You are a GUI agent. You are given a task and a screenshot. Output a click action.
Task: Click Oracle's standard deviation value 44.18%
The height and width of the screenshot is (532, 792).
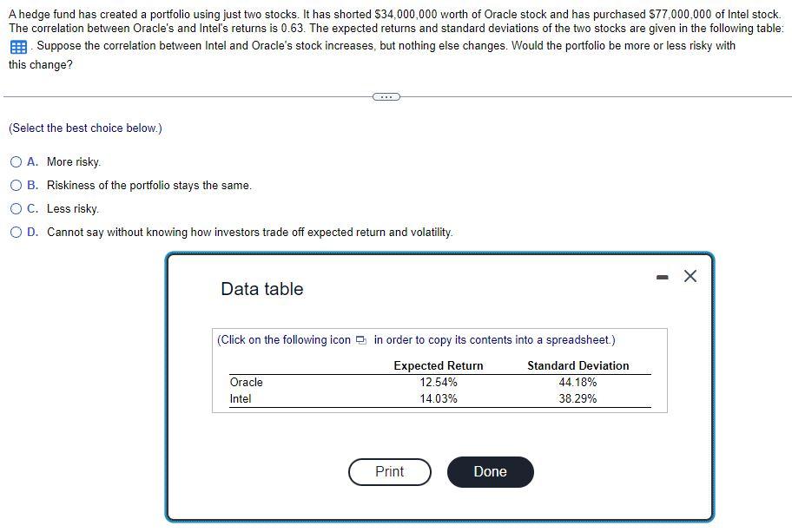point(578,382)
